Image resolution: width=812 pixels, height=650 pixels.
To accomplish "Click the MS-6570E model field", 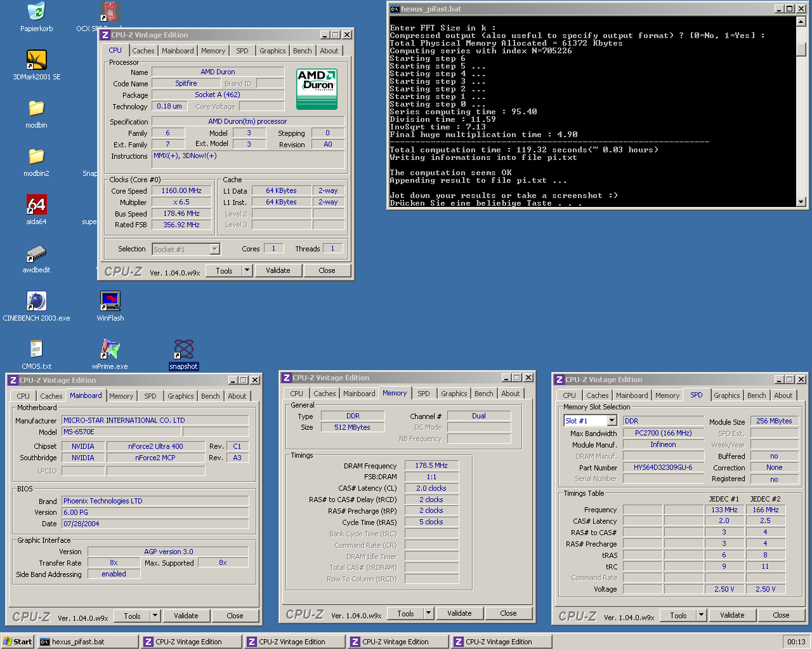I will pyautogui.click(x=121, y=432).
